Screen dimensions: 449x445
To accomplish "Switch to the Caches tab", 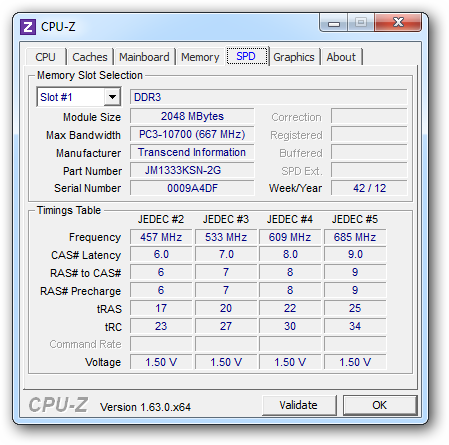I will point(90,57).
